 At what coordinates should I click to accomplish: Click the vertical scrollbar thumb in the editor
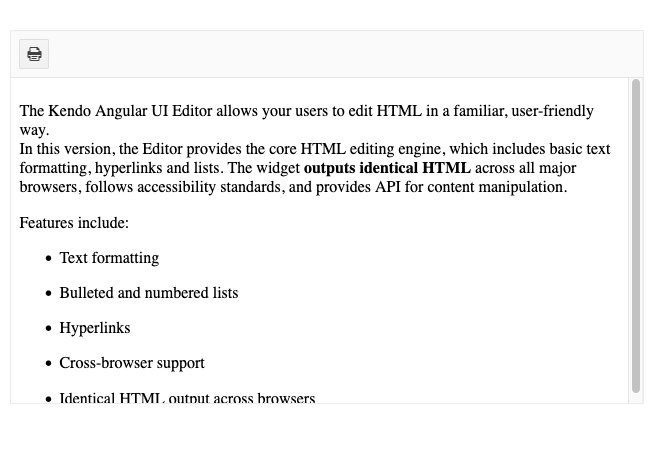636,236
